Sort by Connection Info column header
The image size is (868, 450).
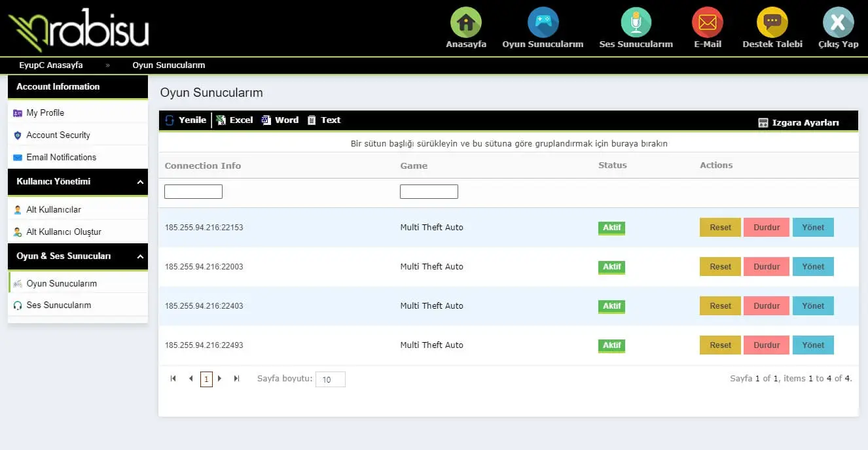click(203, 165)
